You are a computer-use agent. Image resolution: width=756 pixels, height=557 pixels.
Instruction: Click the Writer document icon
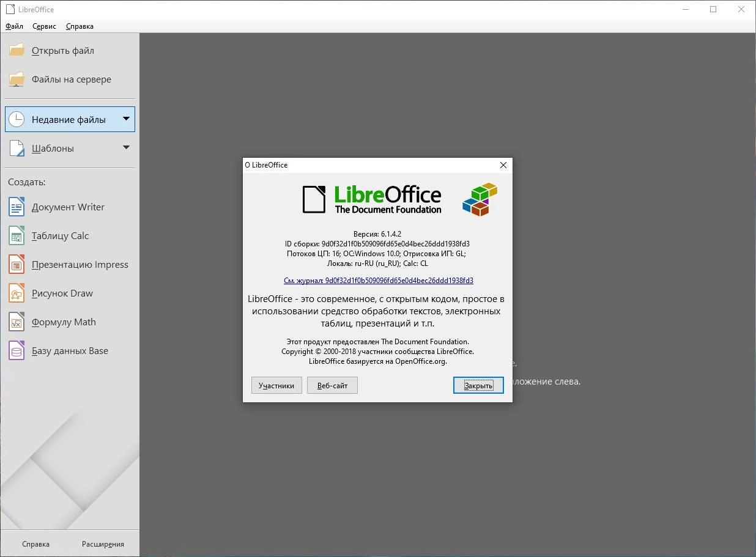(17, 207)
